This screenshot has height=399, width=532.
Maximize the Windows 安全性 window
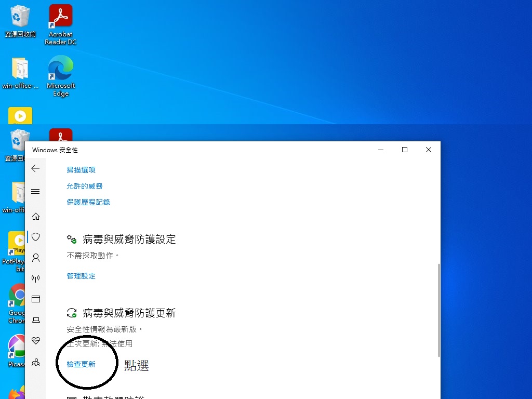point(404,150)
